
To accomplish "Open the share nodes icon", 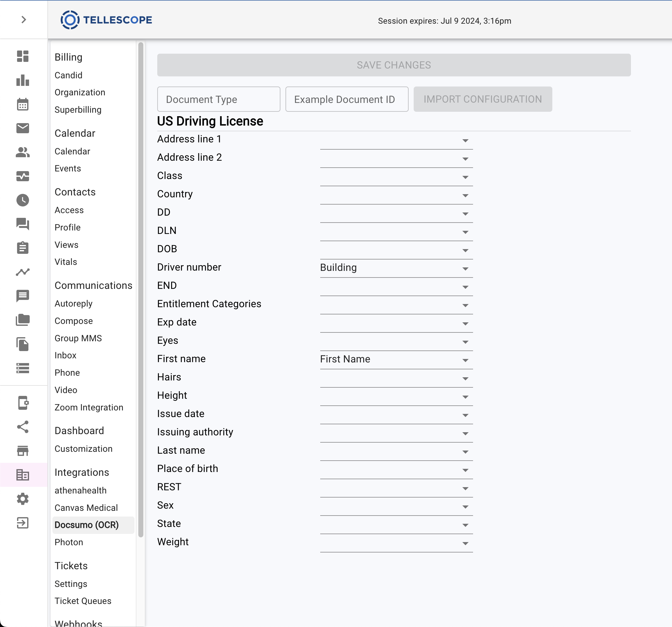I will [23, 427].
